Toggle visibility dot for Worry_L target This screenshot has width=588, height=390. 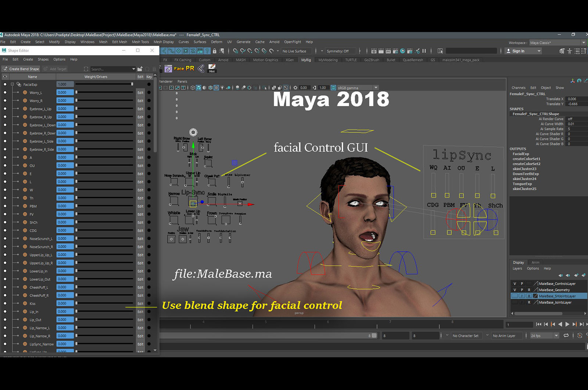pos(5,92)
